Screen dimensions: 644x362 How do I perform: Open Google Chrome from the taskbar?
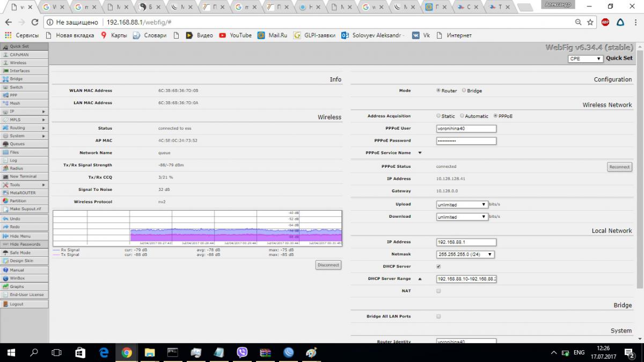coord(127,352)
